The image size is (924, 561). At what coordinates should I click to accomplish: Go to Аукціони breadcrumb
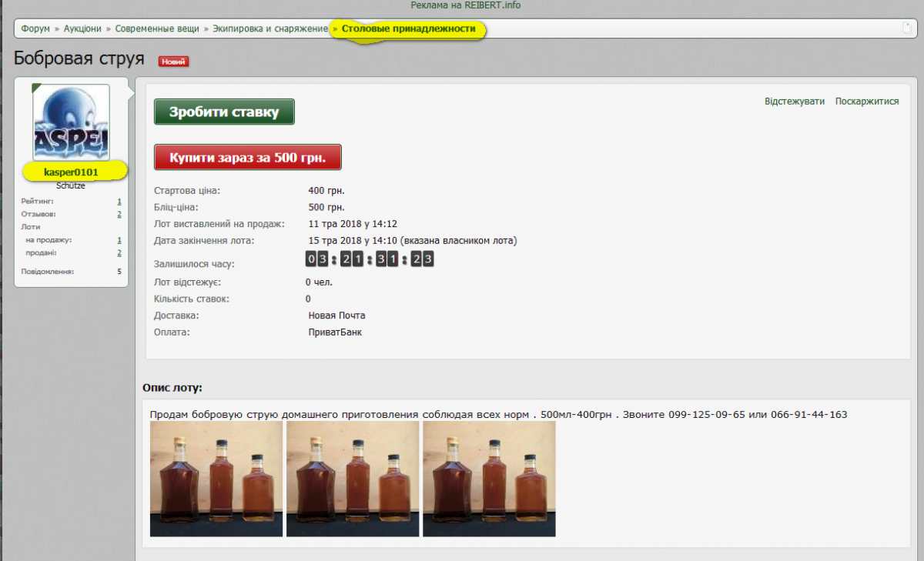(x=82, y=28)
